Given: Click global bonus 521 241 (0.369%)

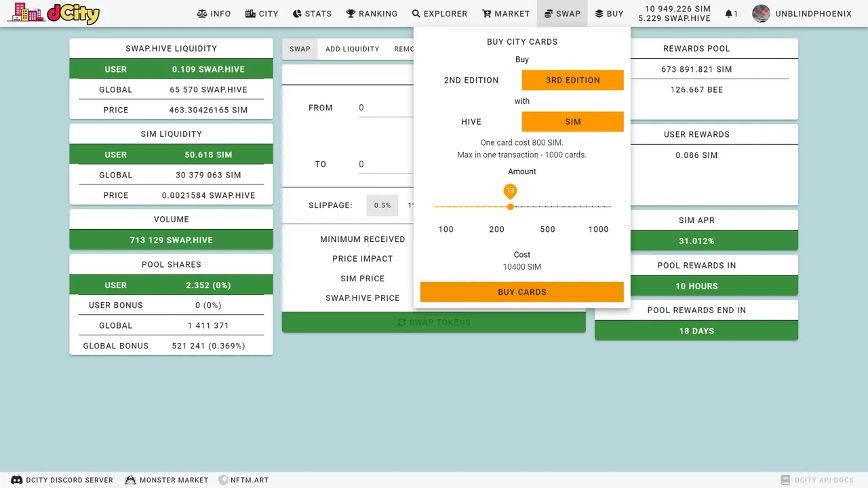Looking at the screenshot, I should coord(208,346).
